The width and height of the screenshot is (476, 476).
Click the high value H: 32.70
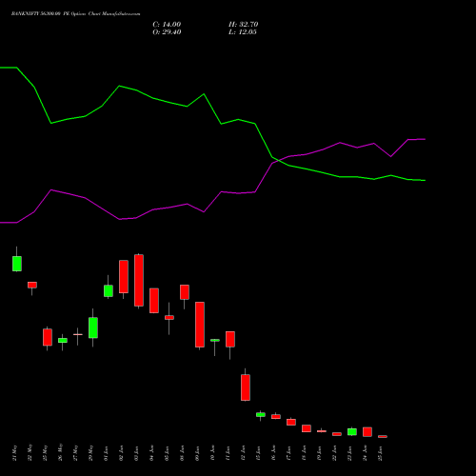[x=243, y=25]
